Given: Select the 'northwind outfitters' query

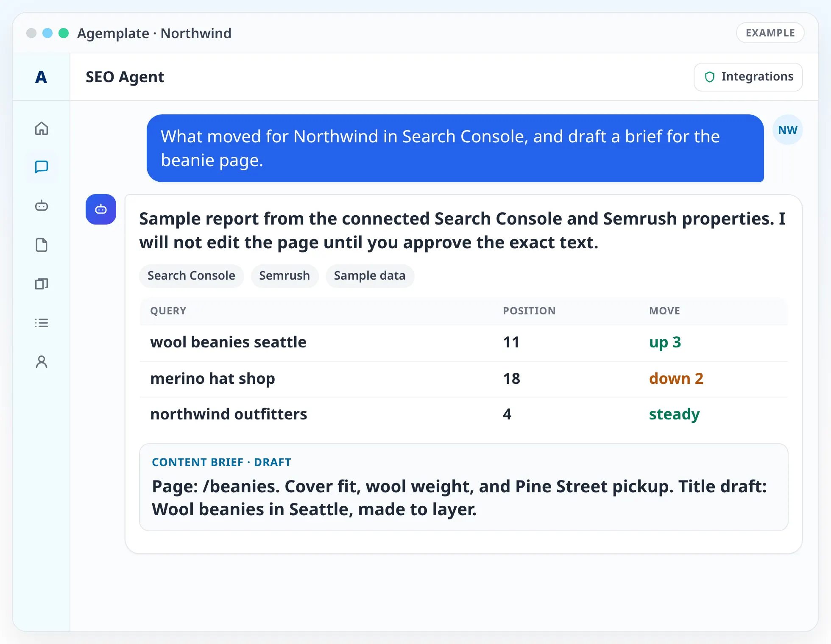Looking at the screenshot, I should tap(229, 414).
